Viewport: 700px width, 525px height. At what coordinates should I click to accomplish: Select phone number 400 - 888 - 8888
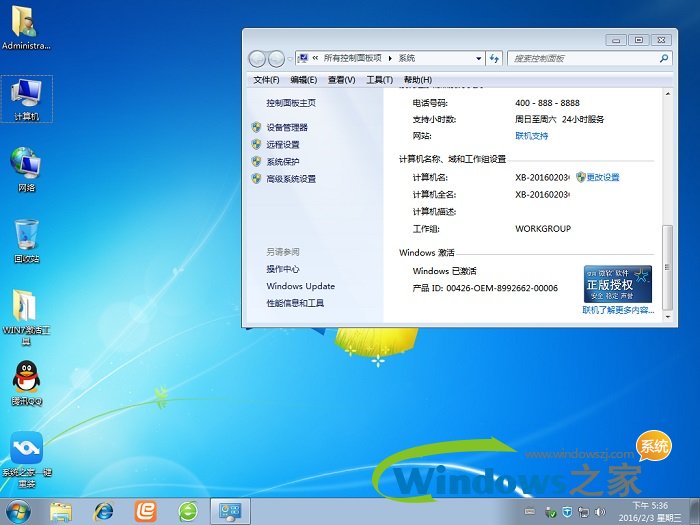pyautogui.click(x=547, y=103)
